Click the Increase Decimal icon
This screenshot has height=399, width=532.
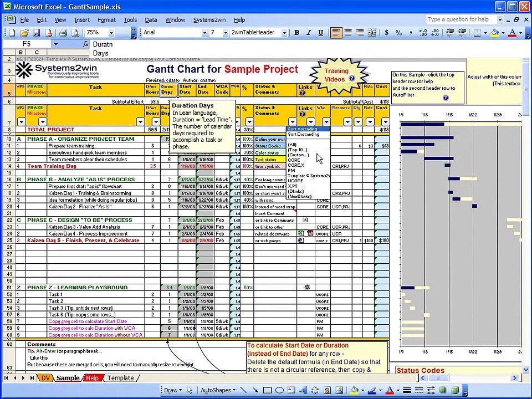423,33
